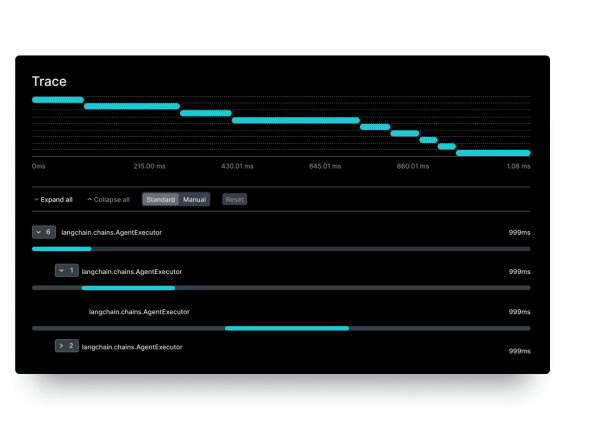Click the longest bar in the timeline chart
The image size is (600, 424).
[295, 120]
